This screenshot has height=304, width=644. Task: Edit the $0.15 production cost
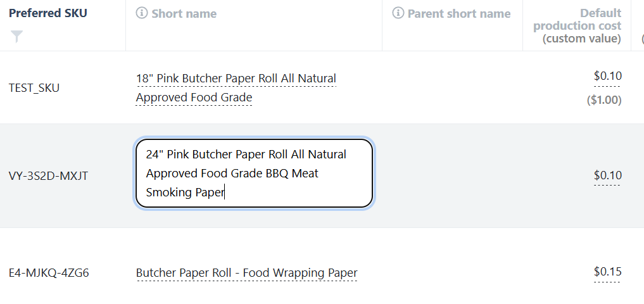click(x=607, y=272)
